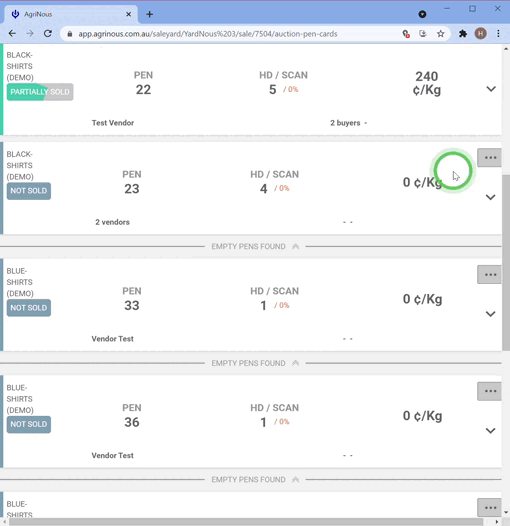The image size is (510, 526).
Task: Click the 0 ¢/Kg price on Pen 36
Action: (422, 416)
